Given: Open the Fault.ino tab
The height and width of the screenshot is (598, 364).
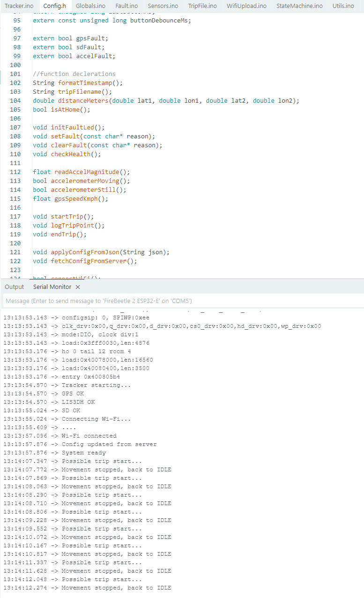Looking at the screenshot, I should point(126,6).
